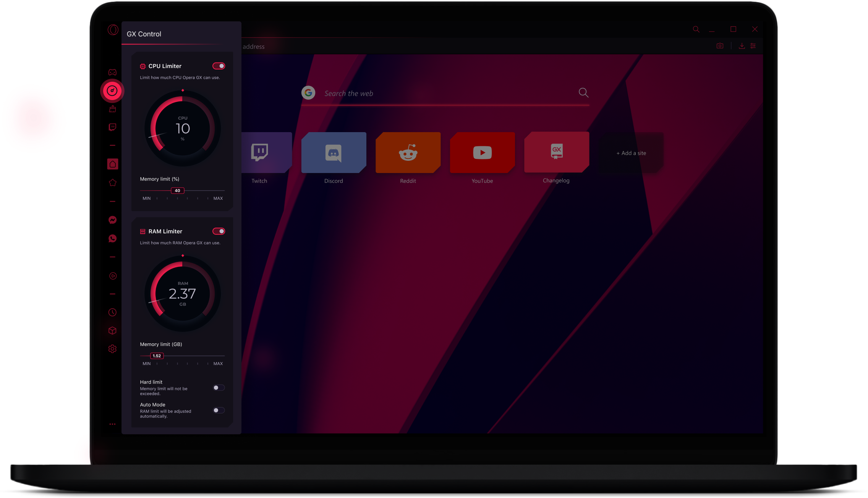The width and height of the screenshot is (868, 498).
Task: Click the GX Control menu label
Action: 146,33
